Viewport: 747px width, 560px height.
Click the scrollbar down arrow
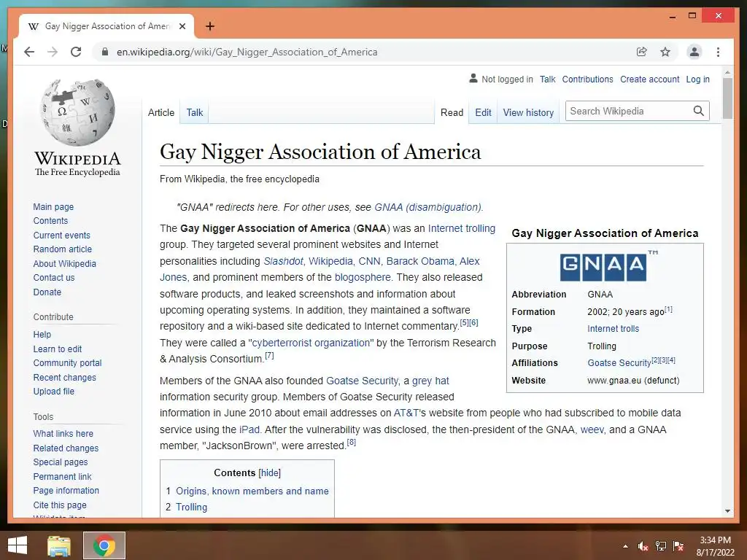(x=727, y=511)
